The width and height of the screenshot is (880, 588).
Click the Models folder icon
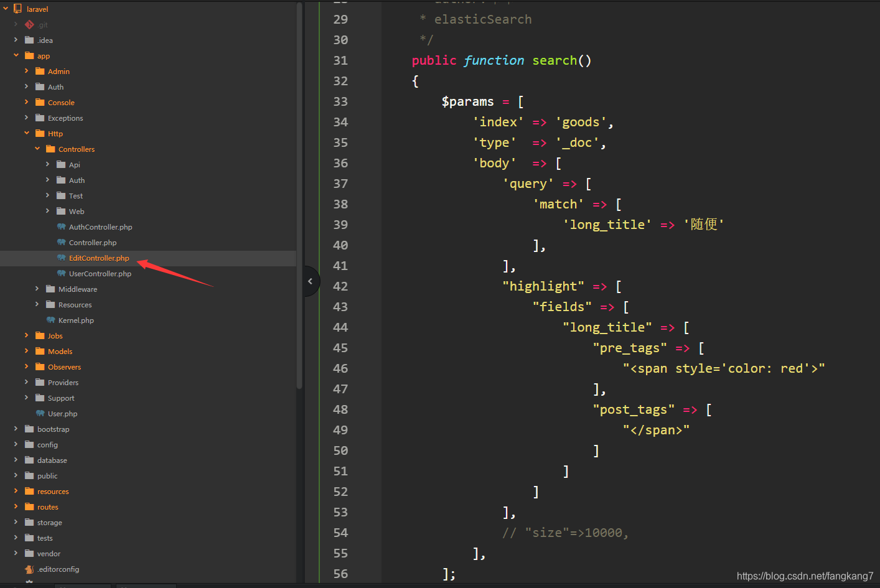(40, 351)
